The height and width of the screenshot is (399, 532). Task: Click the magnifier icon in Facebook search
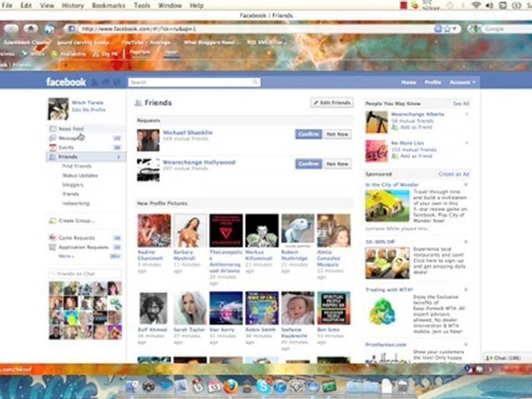255,82
